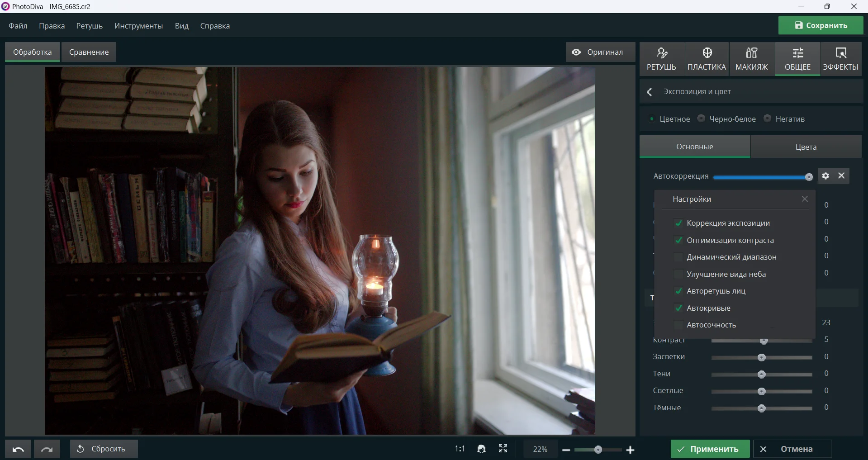This screenshot has height=460, width=868.
Task: Click the Контраст value 5
Action: point(826,339)
